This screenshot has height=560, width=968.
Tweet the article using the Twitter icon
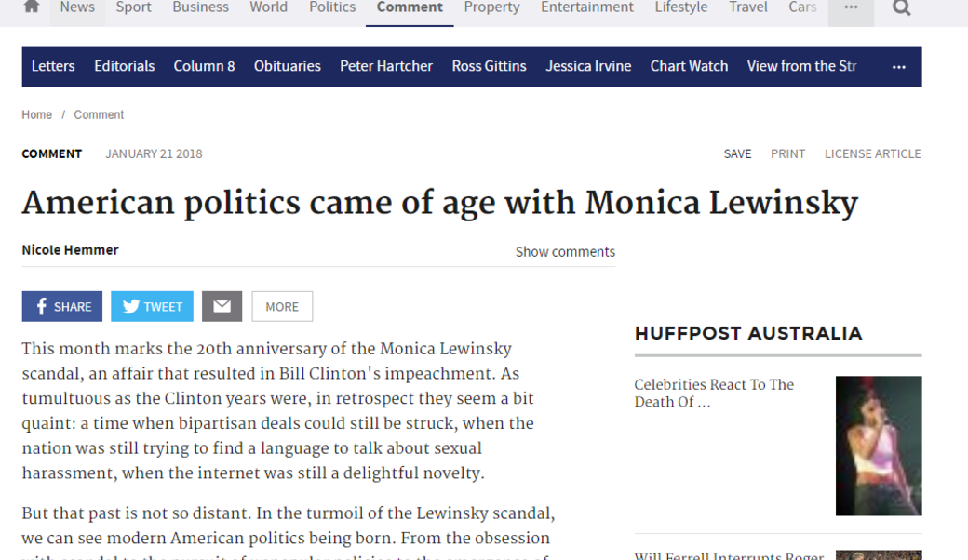click(x=152, y=306)
